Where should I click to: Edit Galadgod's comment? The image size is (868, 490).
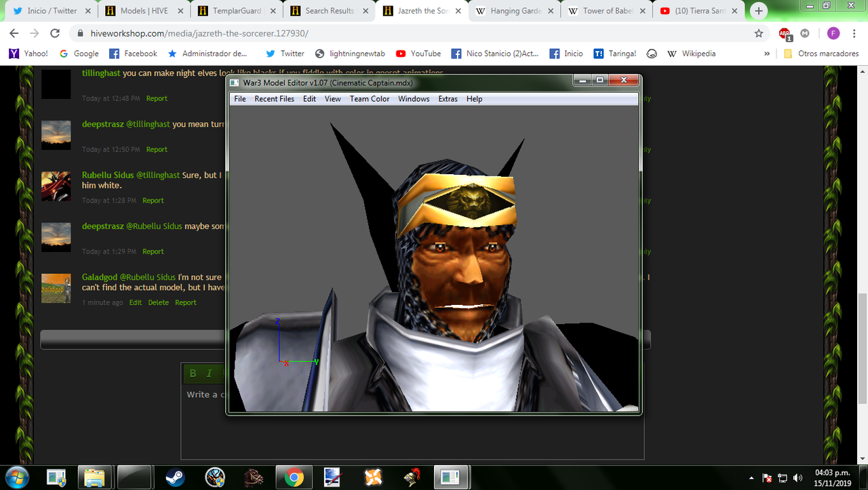coord(136,303)
